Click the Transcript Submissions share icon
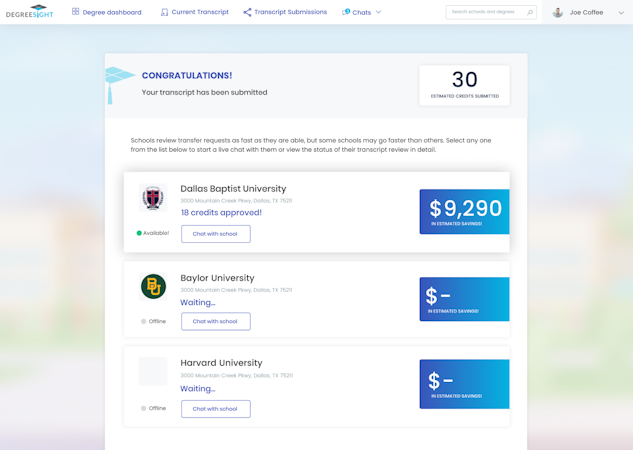Image resolution: width=633 pixels, height=450 pixels. pos(247,12)
